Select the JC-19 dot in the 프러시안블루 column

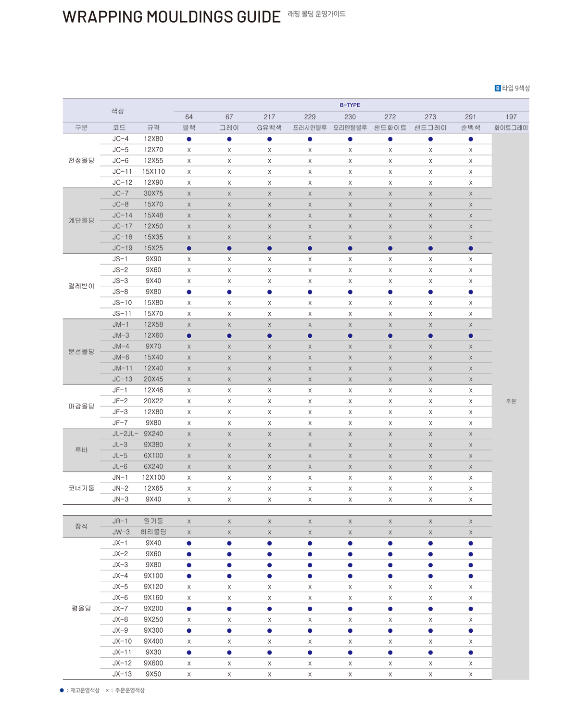pos(310,248)
